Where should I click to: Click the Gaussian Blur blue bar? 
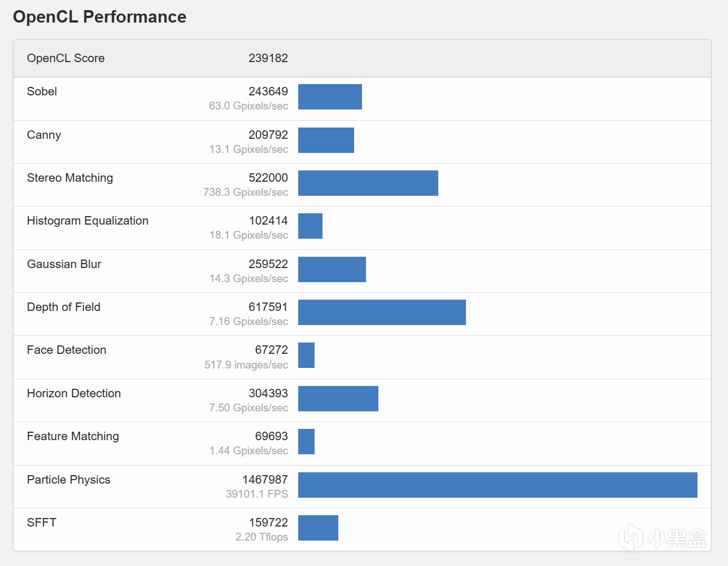(x=332, y=269)
